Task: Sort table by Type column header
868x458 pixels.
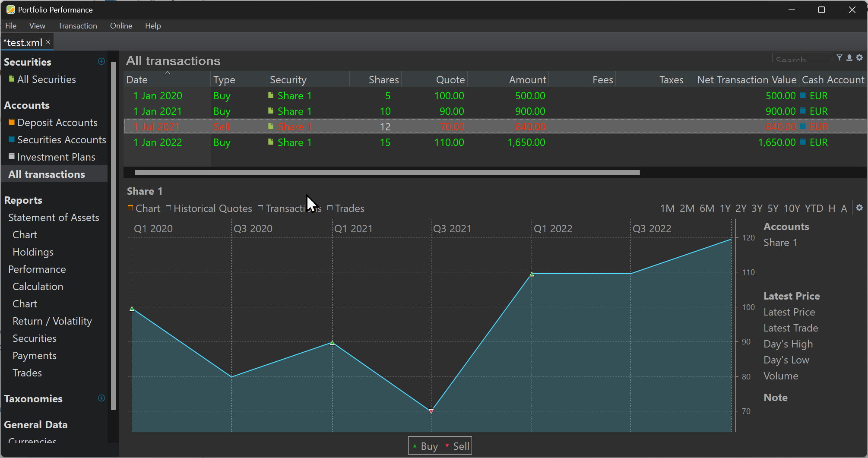Action: pyautogui.click(x=239, y=80)
